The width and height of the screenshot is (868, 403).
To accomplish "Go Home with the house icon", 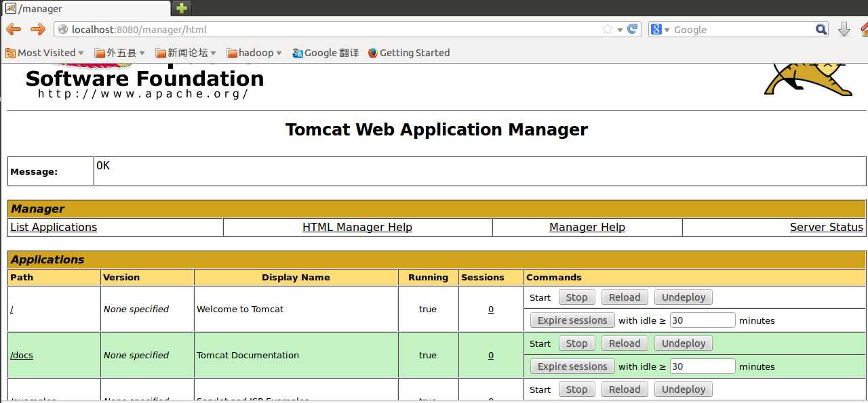I will 865,29.
